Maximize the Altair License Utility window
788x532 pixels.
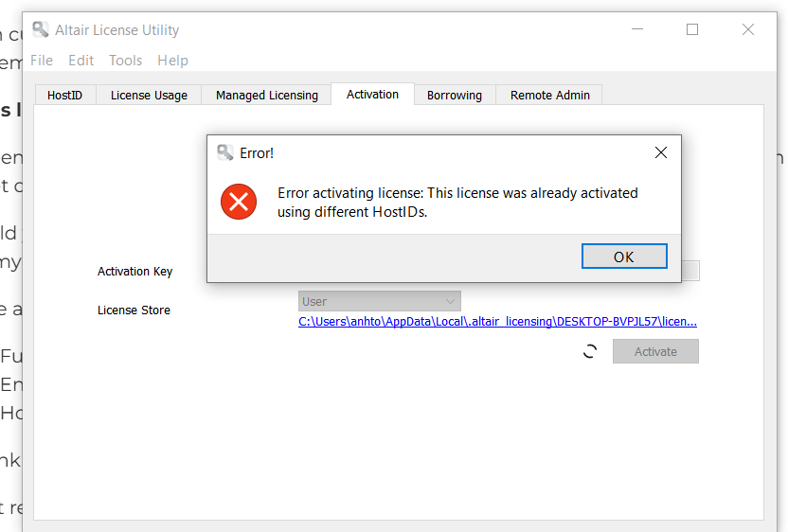[x=692, y=29]
